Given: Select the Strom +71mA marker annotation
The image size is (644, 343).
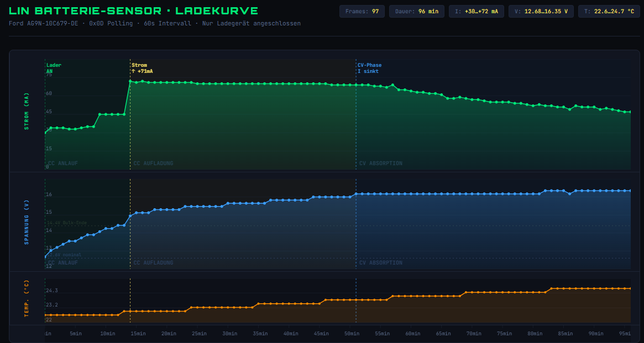Looking at the screenshot, I should coord(142,68).
